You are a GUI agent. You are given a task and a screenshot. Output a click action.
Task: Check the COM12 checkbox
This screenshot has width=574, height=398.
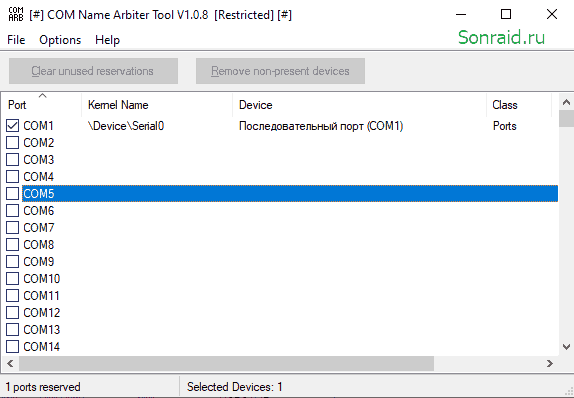[x=12, y=312]
